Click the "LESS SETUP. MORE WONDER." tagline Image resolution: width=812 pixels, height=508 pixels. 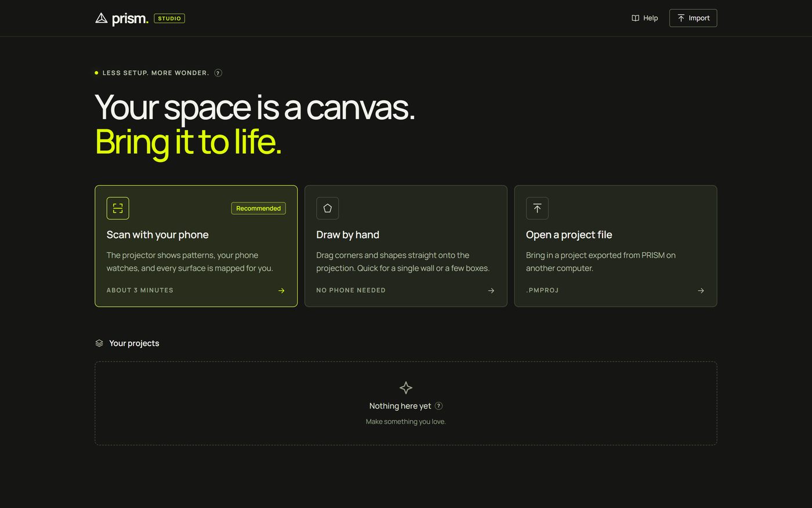coord(155,73)
